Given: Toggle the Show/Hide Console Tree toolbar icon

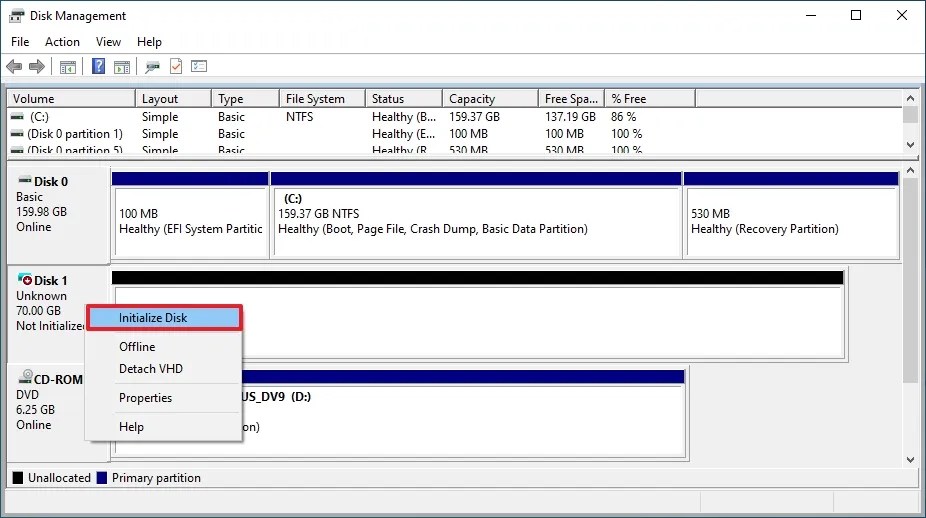Looking at the screenshot, I should tap(68, 67).
